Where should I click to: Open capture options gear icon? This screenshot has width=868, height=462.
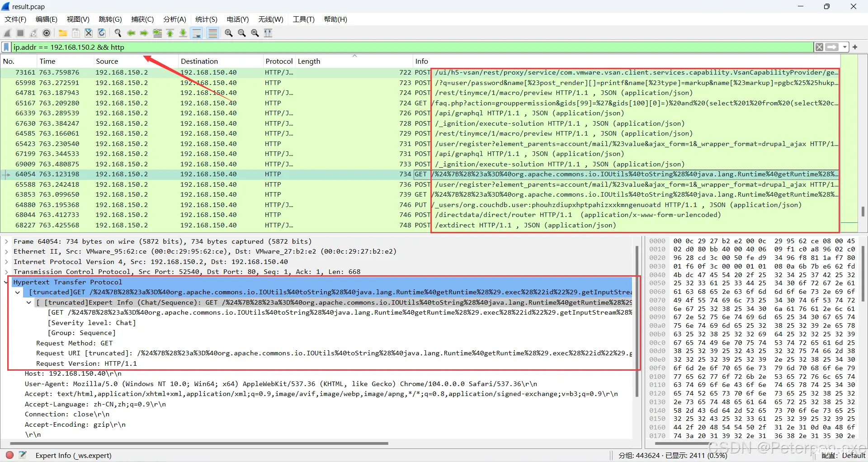(x=47, y=33)
